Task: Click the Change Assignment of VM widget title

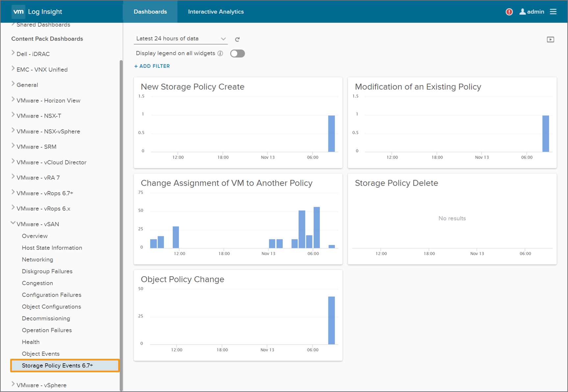Action: pos(226,183)
